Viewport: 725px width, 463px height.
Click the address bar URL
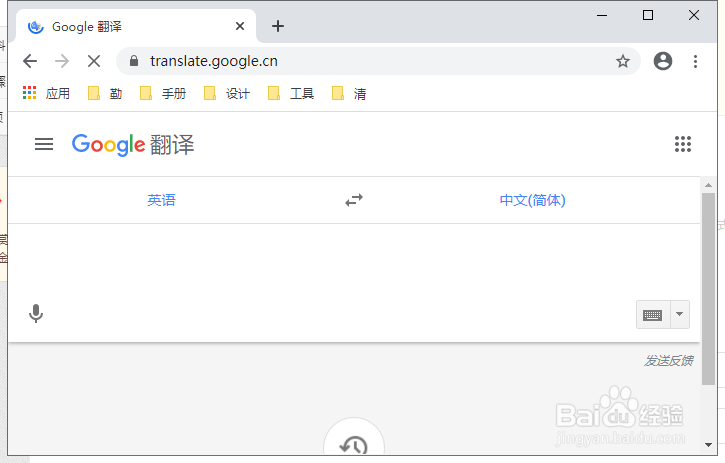click(214, 61)
